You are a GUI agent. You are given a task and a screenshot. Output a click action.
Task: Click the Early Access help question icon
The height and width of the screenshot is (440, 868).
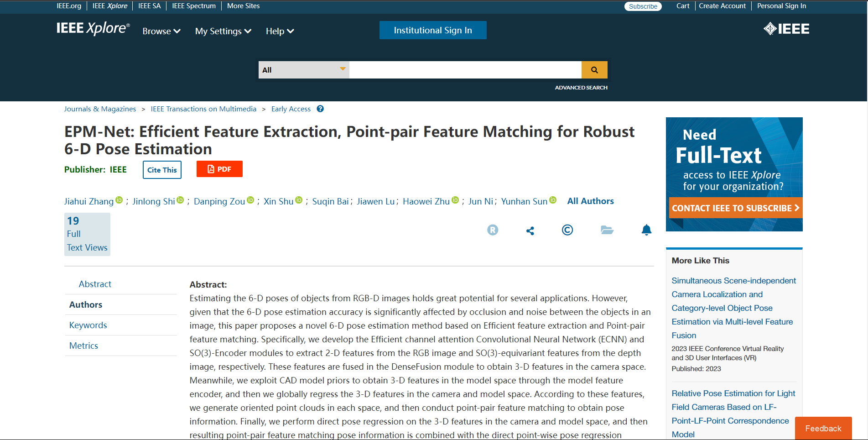320,109
